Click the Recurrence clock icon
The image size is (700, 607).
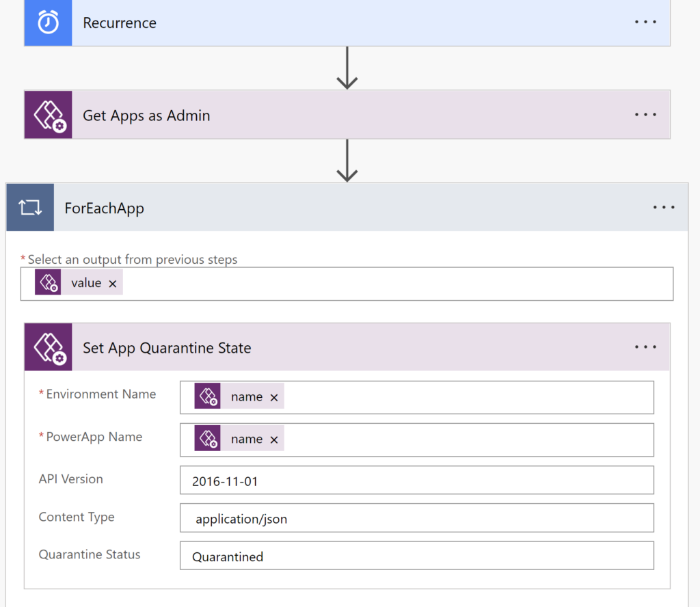click(49, 23)
